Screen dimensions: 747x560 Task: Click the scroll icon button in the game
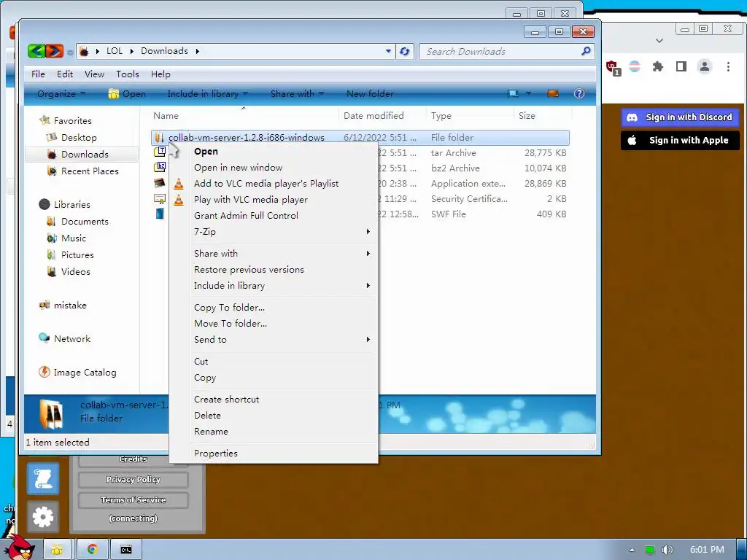pyautogui.click(x=43, y=478)
